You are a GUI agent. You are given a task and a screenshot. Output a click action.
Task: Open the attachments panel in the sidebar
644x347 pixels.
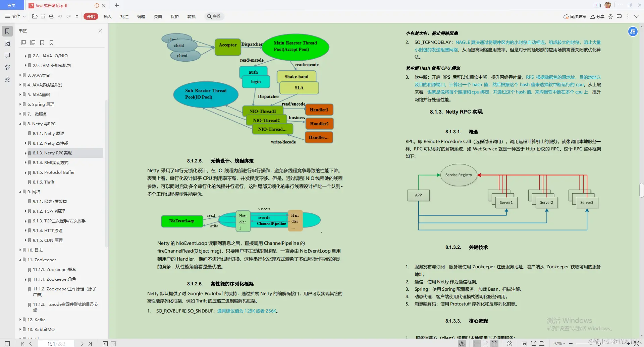coord(7,67)
